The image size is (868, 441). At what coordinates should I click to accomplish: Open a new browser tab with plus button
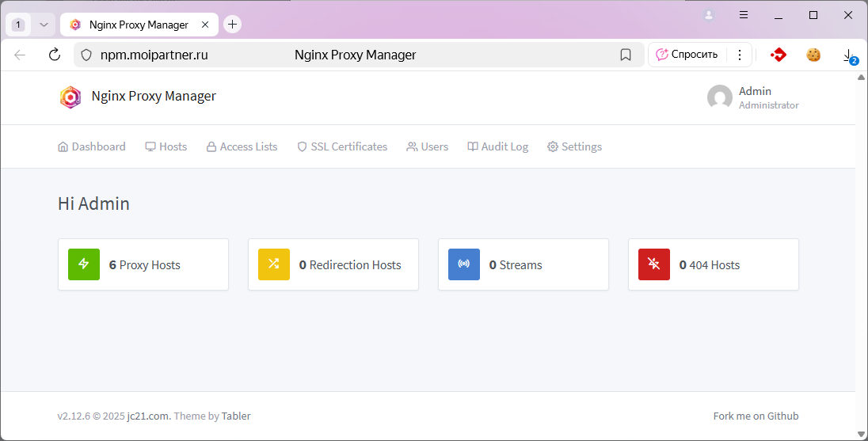(232, 25)
